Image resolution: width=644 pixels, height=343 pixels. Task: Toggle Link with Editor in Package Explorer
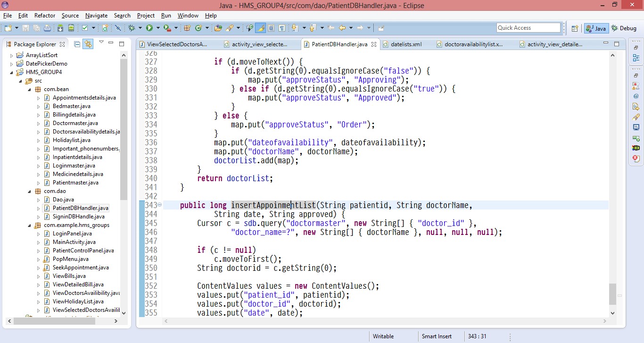88,44
